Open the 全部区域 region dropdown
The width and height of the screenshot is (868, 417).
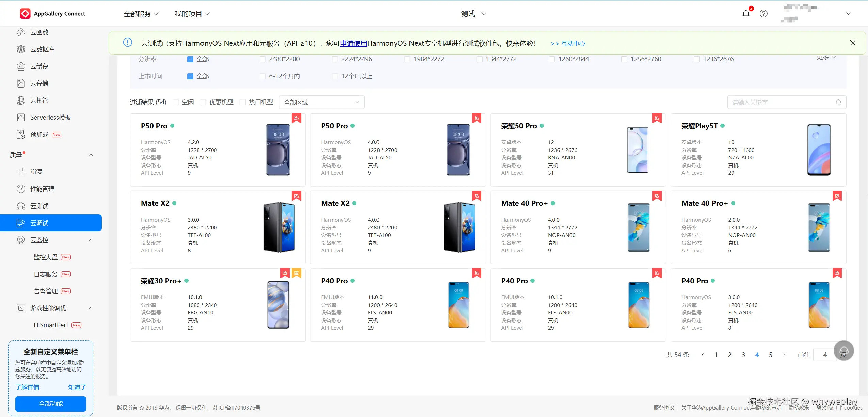click(321, 102)
